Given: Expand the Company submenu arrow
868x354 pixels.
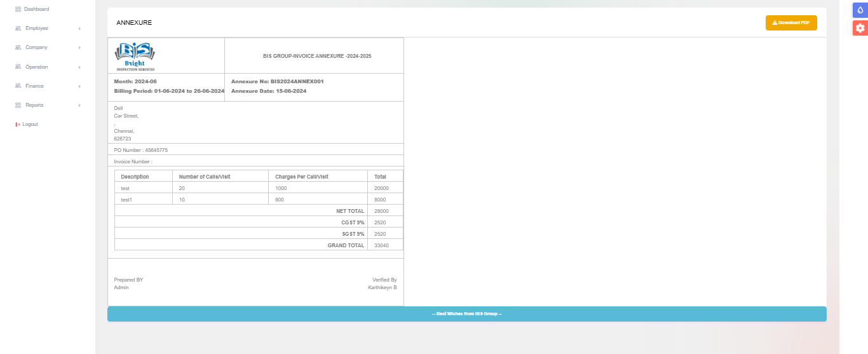Looking at the screenshot, I should [x=79, y=48].
